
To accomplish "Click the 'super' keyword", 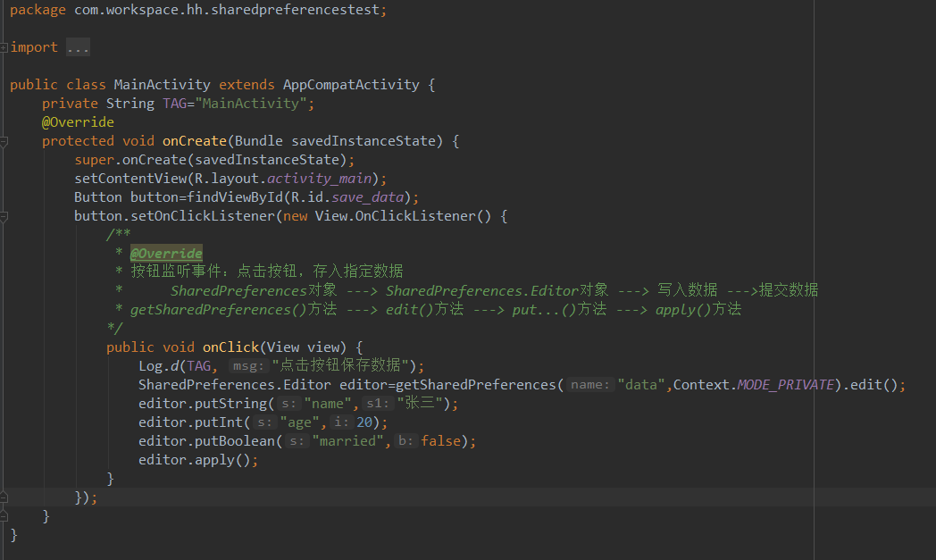I will pos(95,160).
